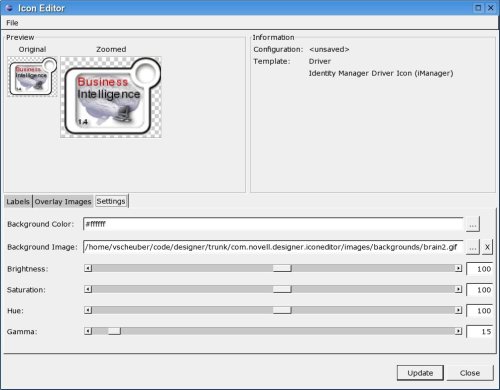Click the Template: label
500x390 pixels.
coord(272,61)
